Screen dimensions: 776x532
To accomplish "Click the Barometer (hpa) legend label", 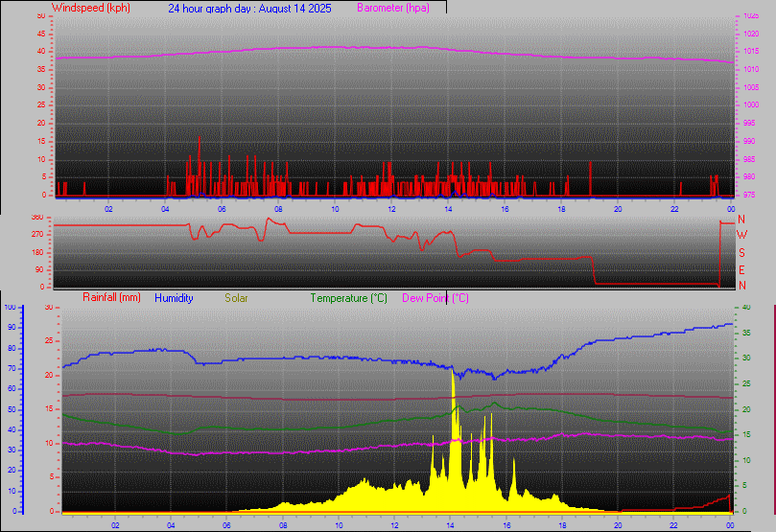I will point(393,8).
